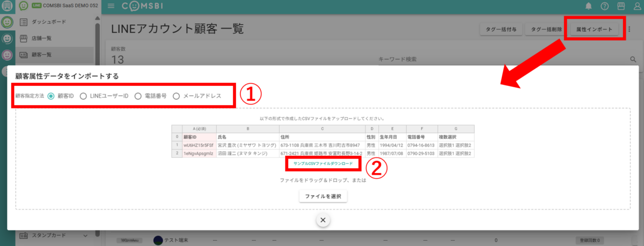644x246 pixels.
Task: Close the import dialog with X button
Action: [323, 220]
